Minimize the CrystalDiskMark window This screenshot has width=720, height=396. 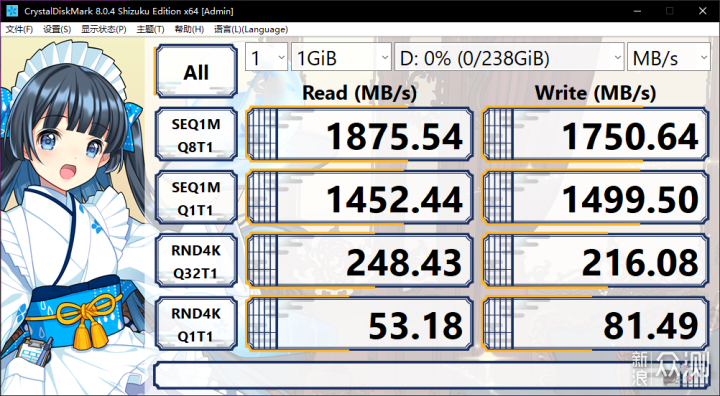[637, 11]
